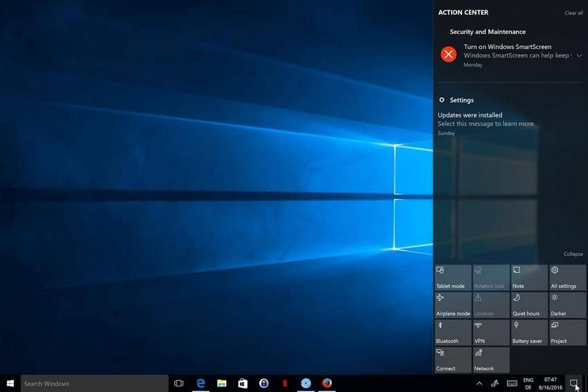Turn on Quiet hours

(x=529, y=304)
